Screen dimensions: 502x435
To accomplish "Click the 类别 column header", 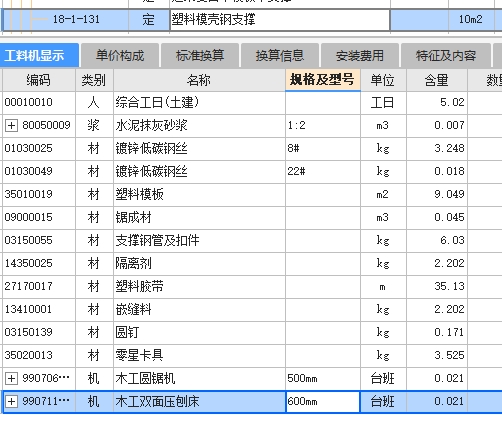I will click(94, 80).
